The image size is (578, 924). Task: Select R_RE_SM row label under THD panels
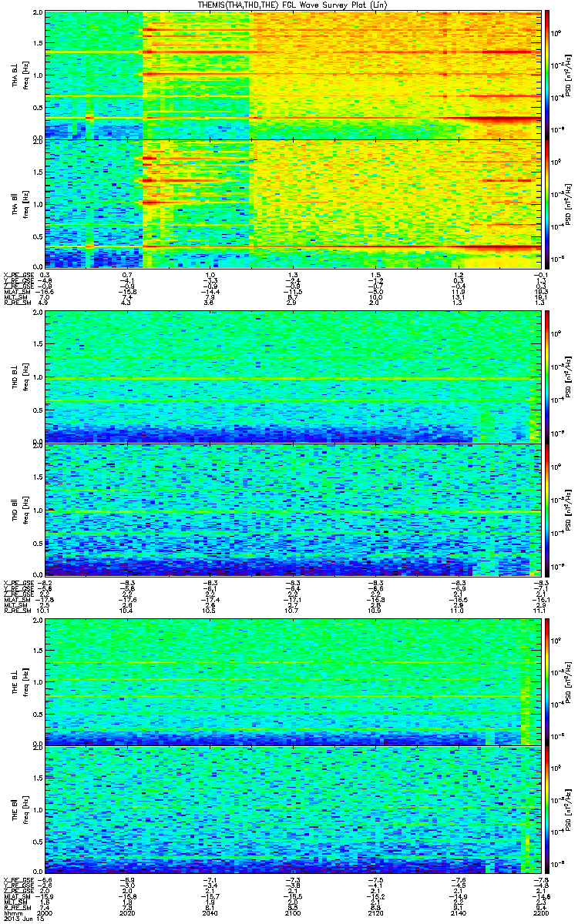click(x=16, y=611)
